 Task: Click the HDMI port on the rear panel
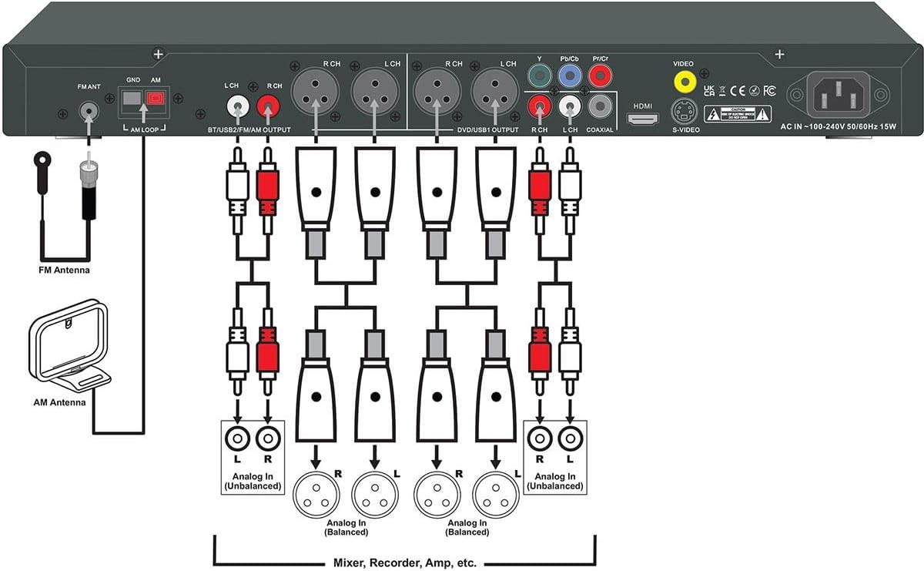pyautogui.click(x=642, y=119)
